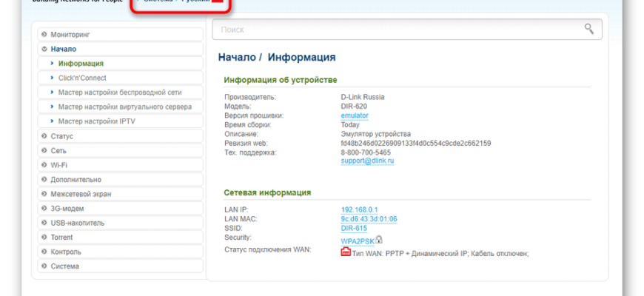The width and height of the screenshot is (644, 296).
Task: Open the Система sidebar section
Action: tap(121, 266)
